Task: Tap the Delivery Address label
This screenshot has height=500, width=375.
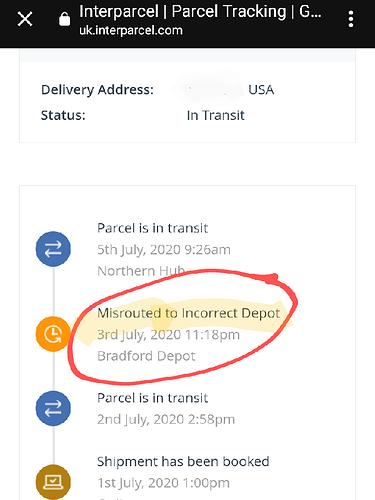Action: pos(97,90)
